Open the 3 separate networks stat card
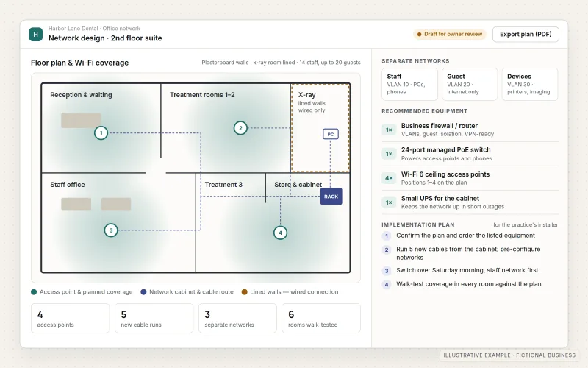Screen dimensions: 588x368 click(x=237, y=319)
